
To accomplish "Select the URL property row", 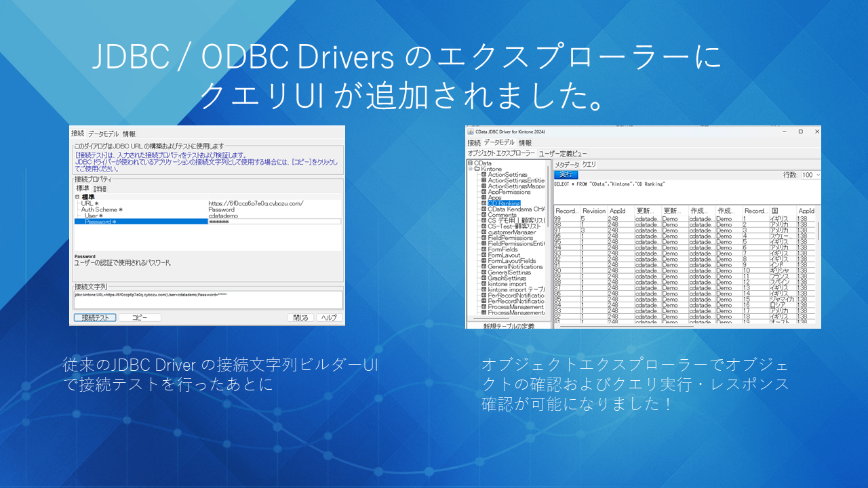I will tap(208, 203).
